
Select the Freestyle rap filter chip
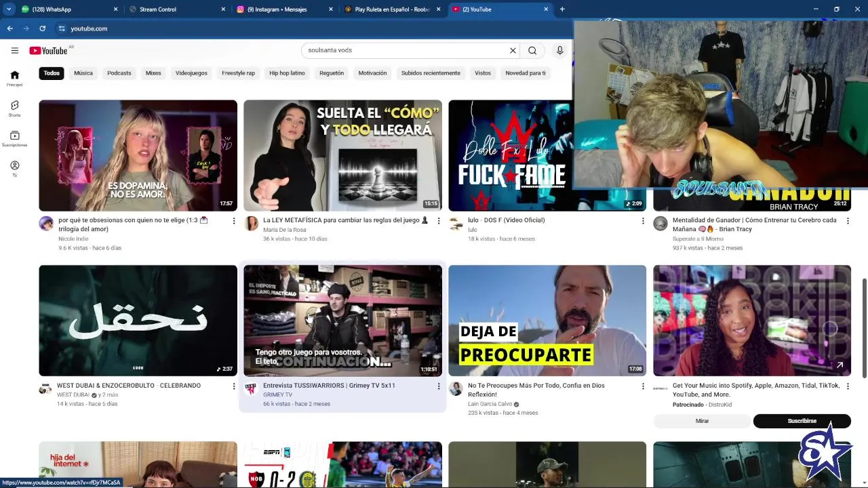[238, 73]
